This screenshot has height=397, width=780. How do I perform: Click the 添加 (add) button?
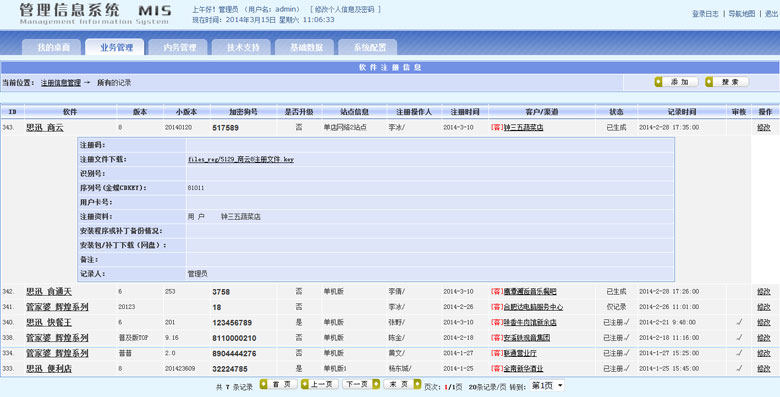pos(676,82)
